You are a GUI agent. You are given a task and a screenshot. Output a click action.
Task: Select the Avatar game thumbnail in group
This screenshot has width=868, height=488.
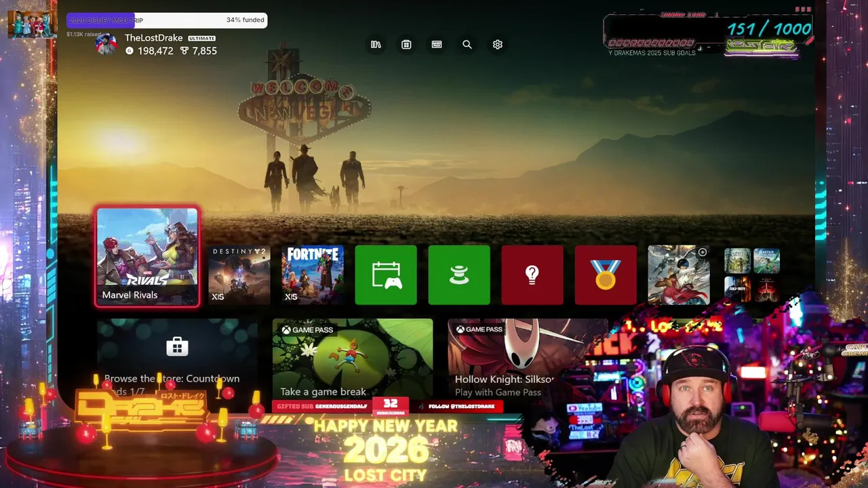click(766, 261)
